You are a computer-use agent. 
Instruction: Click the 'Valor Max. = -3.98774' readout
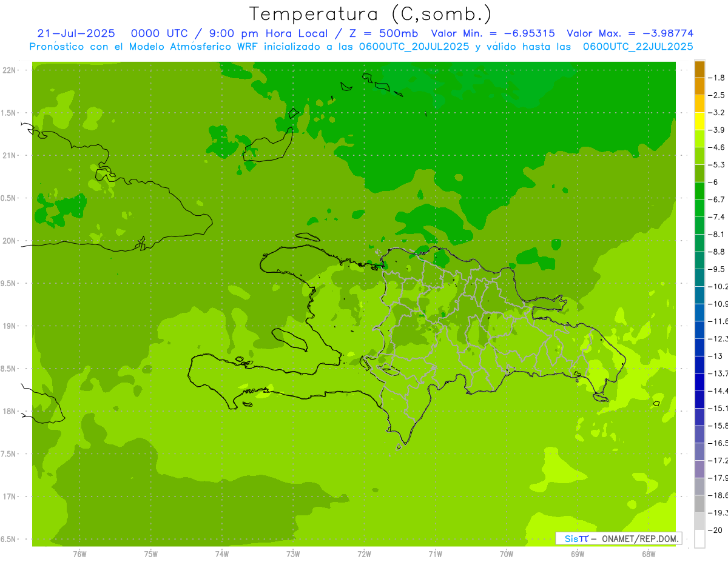(630, 33)
